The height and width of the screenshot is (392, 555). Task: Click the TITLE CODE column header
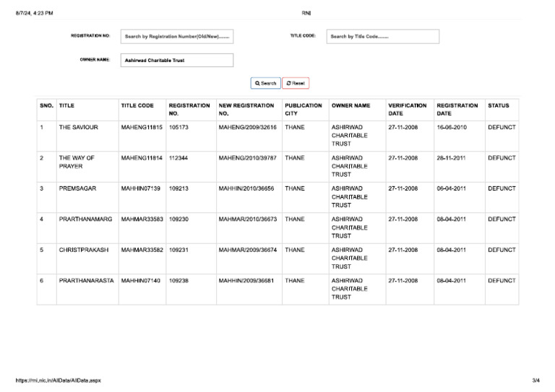point(137,105)
